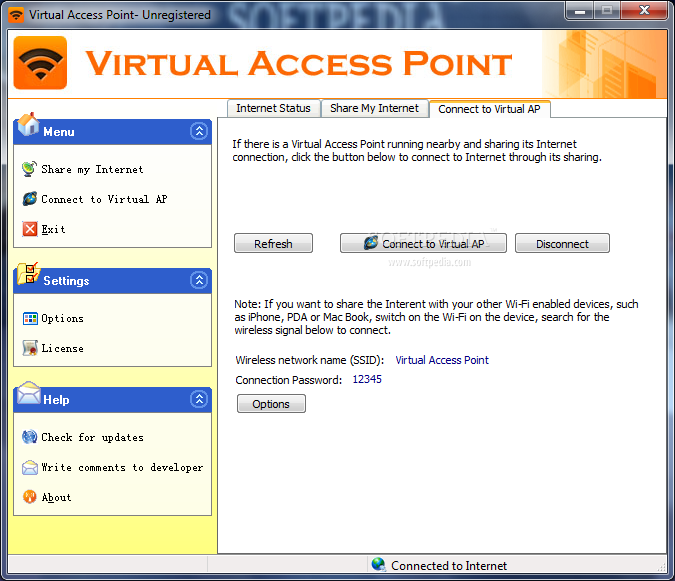
Task: Close the Virtual Access Point window
Action: (x=644, y=11)
